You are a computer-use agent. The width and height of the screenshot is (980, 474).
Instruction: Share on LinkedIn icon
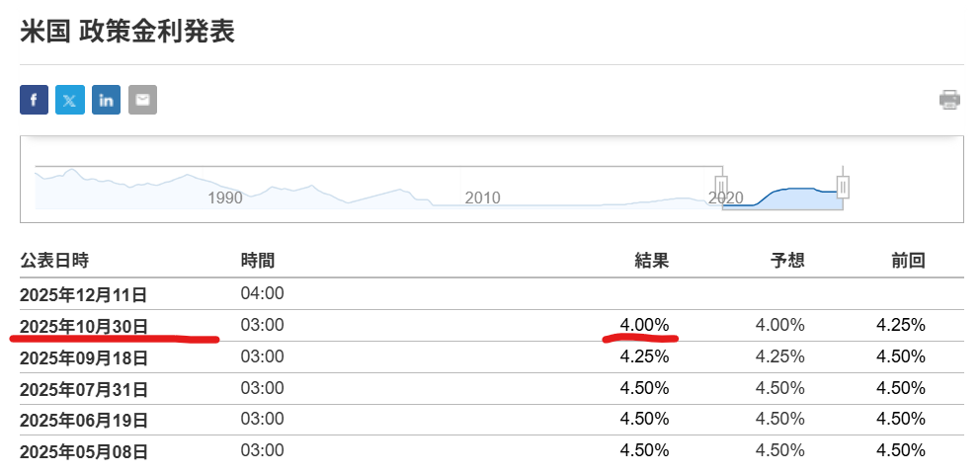(106, 100)
